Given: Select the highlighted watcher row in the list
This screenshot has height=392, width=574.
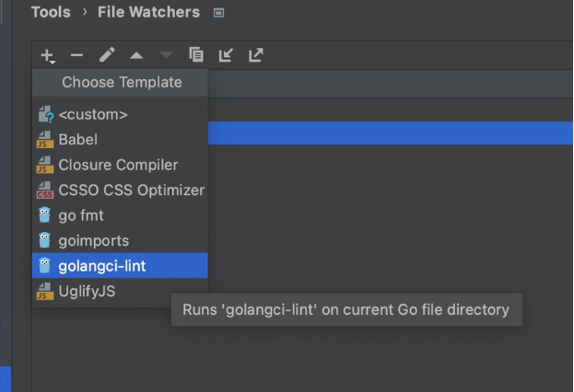Looking at the screenshot, I should point(387,133).
